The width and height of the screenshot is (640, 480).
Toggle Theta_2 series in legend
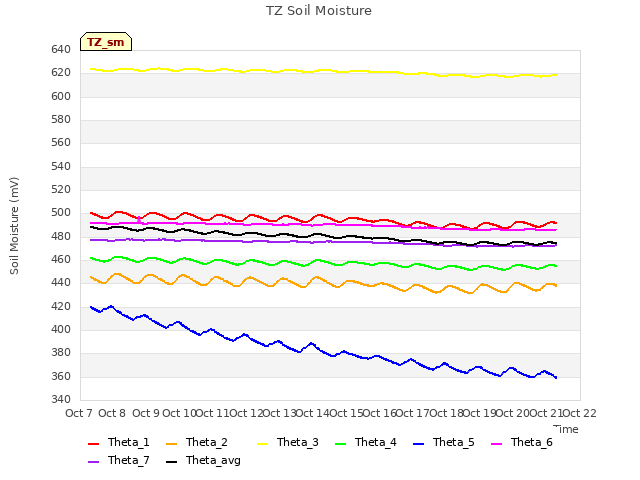(197, 442)
